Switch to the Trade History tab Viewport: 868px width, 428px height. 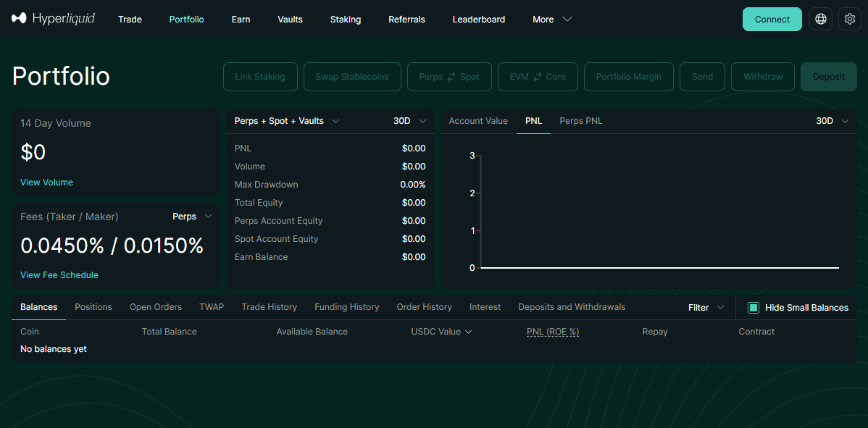click(269, 307)
